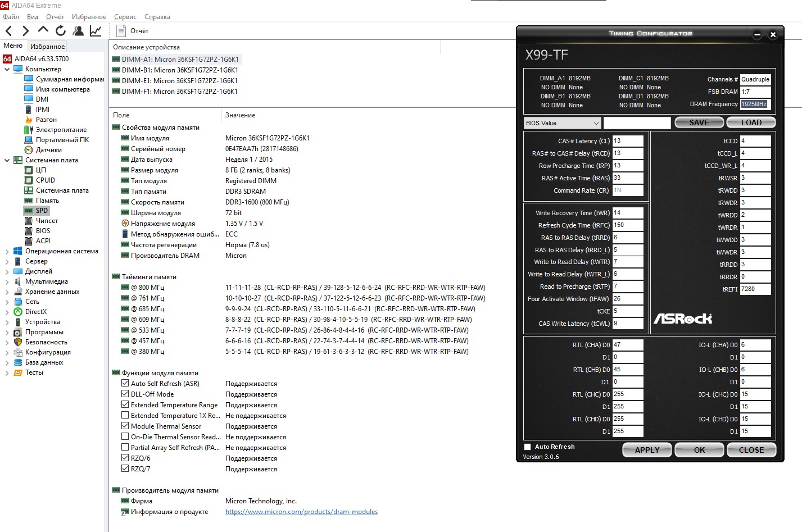The image size is (802, 532).
Task: Click the CAS# Latency (CL) value field
Action: coord(628,141)
